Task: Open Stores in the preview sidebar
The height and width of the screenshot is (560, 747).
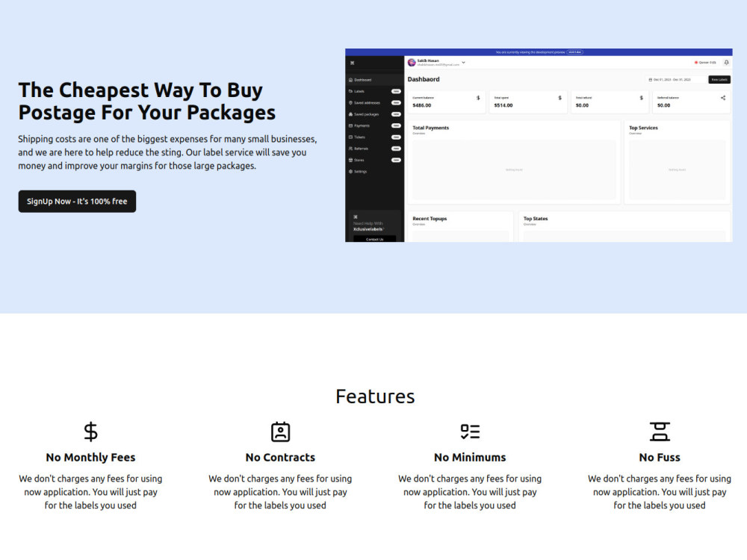Action: [x=374, y=160]
